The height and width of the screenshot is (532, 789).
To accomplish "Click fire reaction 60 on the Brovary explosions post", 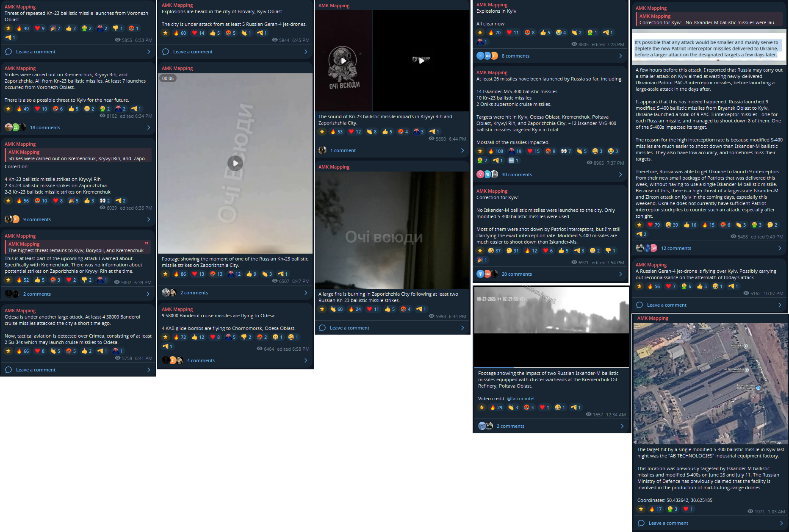I will [x=180, y=33].
